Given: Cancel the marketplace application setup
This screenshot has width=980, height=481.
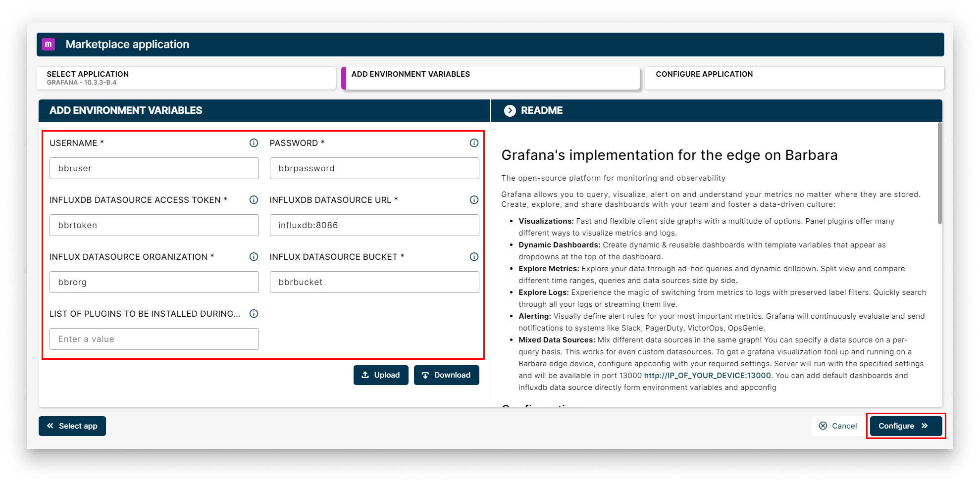Looking at the screenshot, I should pyautogui.click(x=838, y=426).
